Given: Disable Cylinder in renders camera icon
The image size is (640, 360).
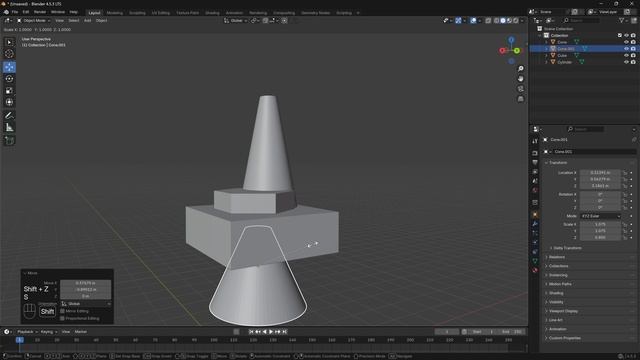Looking at the screenshot, I should [x=633, y=62].
